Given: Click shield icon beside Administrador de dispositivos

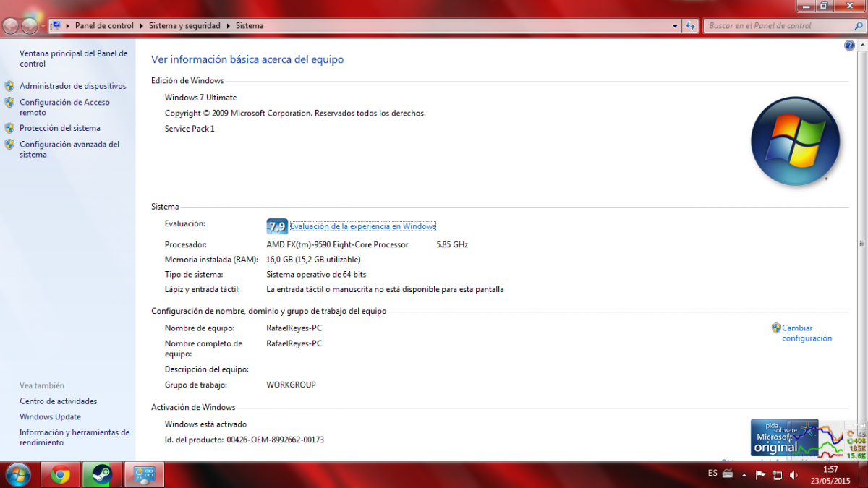Looking at the screenshot, I should (9, 85).
